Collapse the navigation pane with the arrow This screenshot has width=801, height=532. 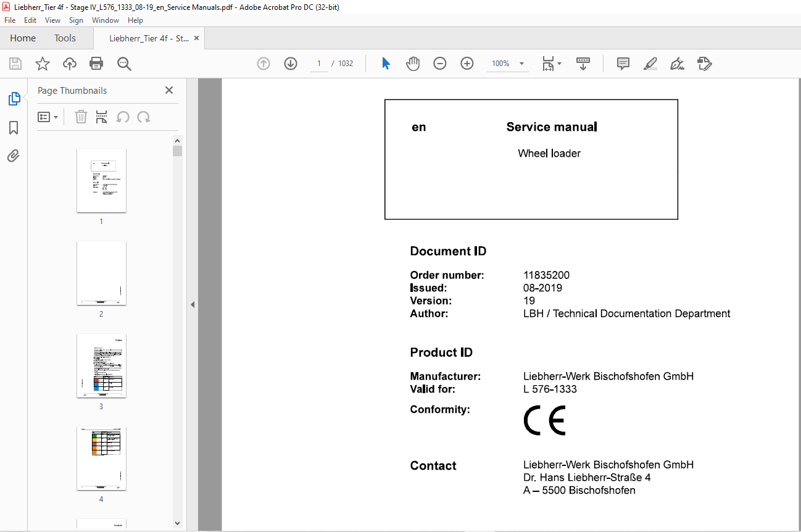(x=193, y=304)
